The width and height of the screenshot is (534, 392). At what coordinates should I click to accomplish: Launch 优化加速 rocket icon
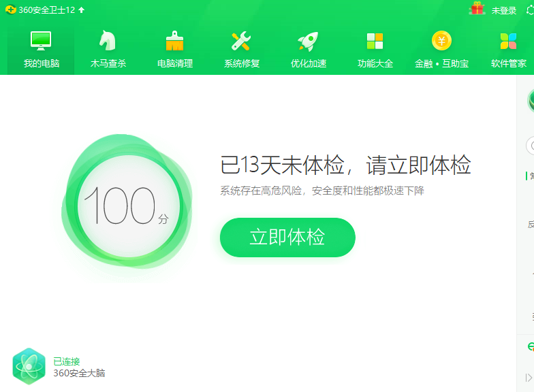coord(308,41)
